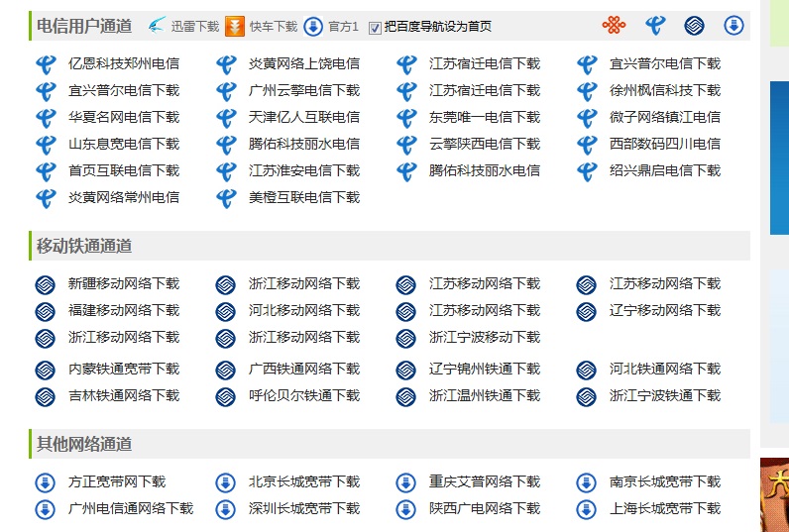The width and height of the screenshot is (789, 532).
Task: Click the orange 快车下载 icon
Action: 235,26
